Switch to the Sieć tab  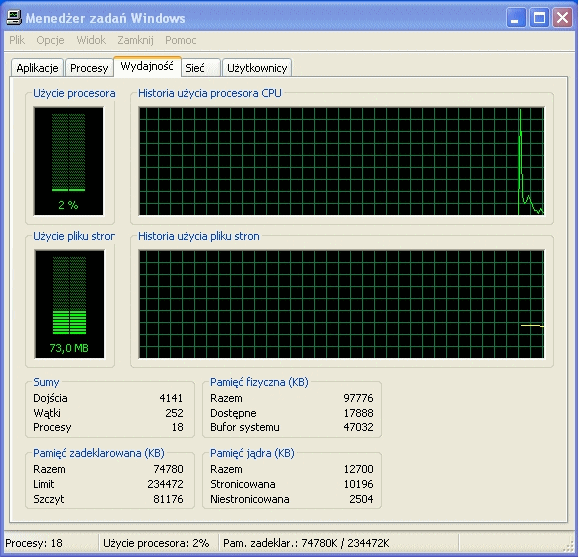tap(201, 68)
